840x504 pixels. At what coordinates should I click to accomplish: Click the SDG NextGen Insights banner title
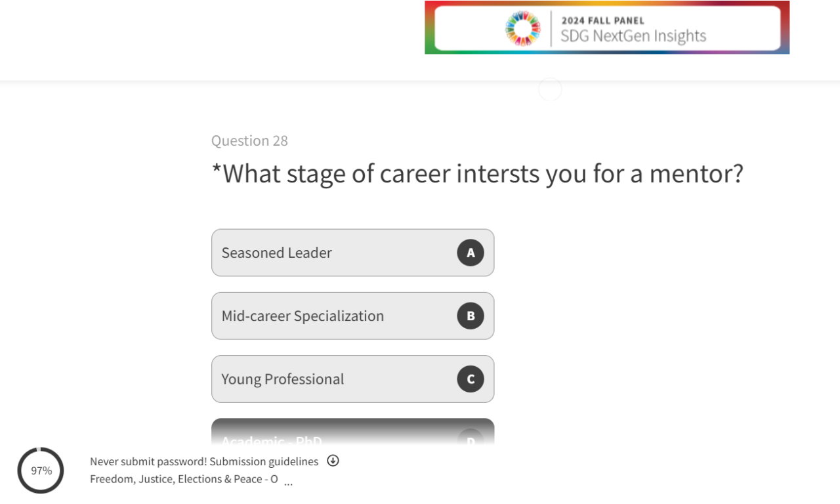(633, 36)
